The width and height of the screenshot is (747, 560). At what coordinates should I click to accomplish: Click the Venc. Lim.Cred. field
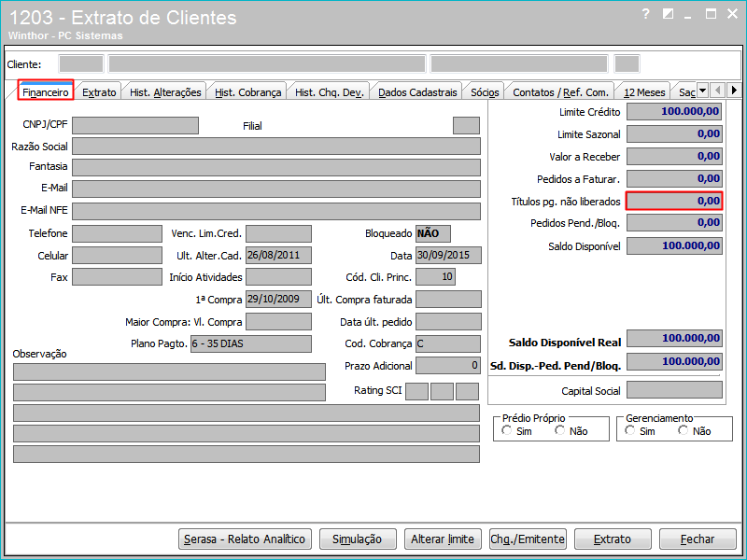278,234
